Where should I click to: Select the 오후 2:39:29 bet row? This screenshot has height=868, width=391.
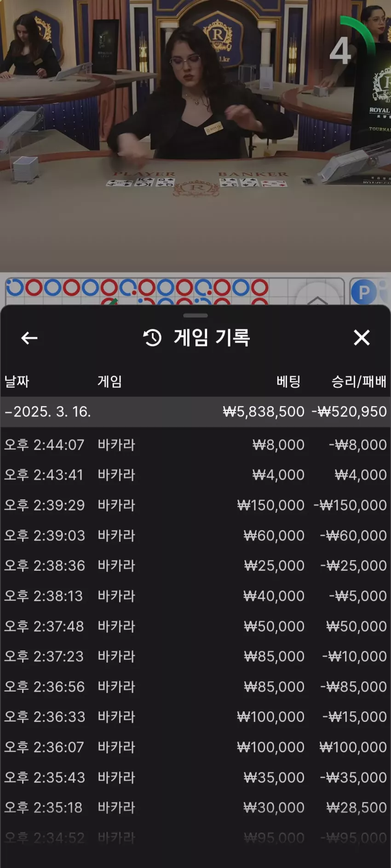195,505
